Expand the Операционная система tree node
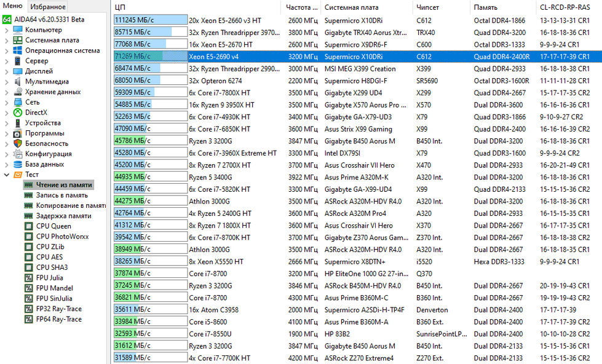Viewport: 602px width, 364px height. point(6,50)
